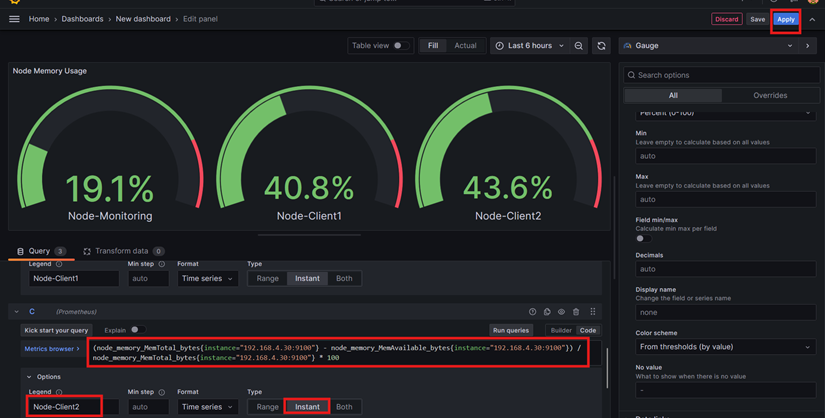825x418 pixels.
Task: Click the Node-Client1 legend input
Action: pyautogui.click(x=74, y=278)
